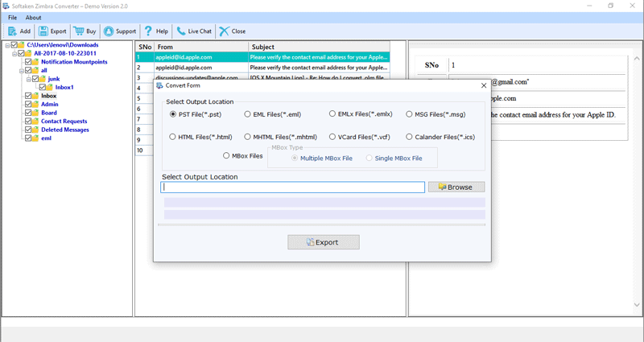This screenshot has width=644, height=342.
Task: Toggle the Board folder checkbox
Action: coord(28,113)
